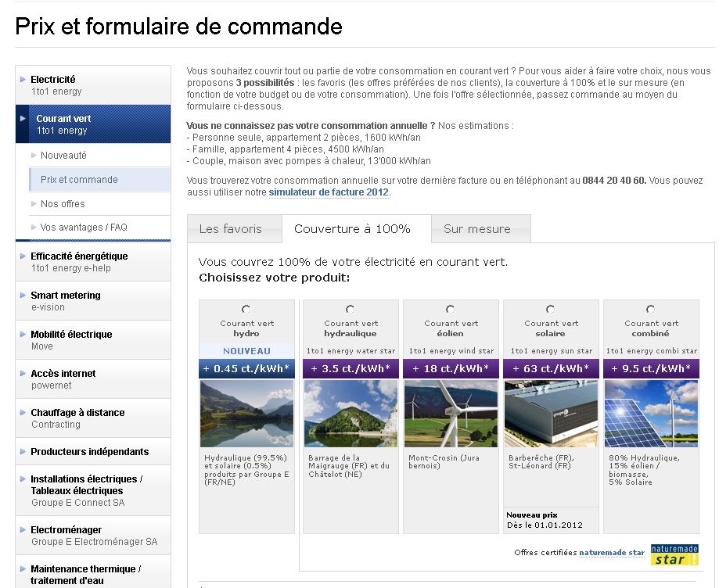Click the phone number 0844 20 40 60
The width and height of the screenshot is (719, 588).
(x=614, y=181)
